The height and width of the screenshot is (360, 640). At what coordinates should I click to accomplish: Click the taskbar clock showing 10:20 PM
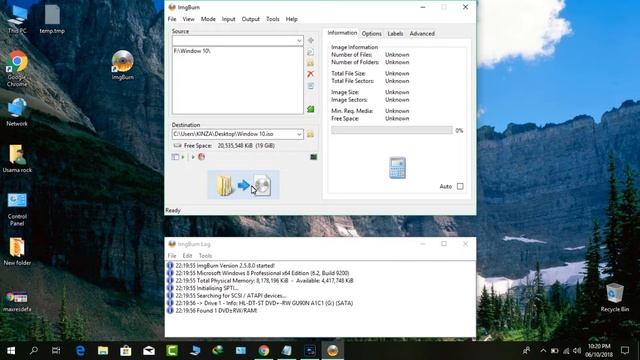pyautogui.click(x=599, y=351)
